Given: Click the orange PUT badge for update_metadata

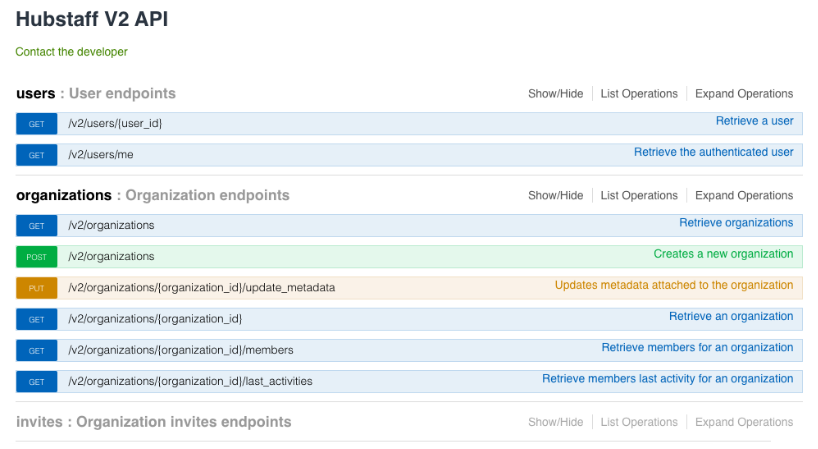Looking at the screenshot, I should (x=37, y=288).
